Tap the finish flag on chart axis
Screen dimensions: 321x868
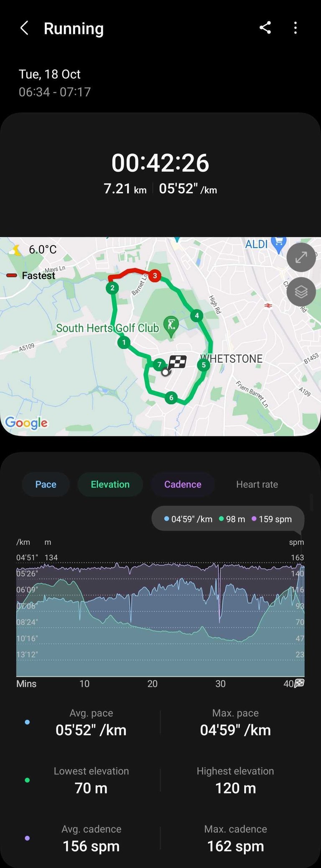[299, 683]
